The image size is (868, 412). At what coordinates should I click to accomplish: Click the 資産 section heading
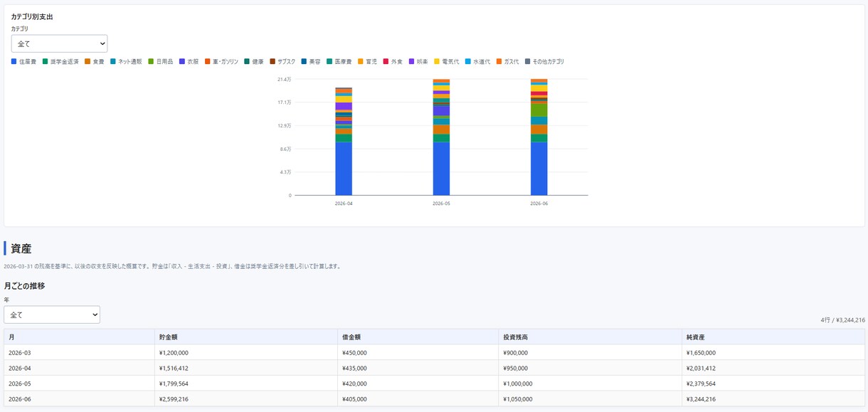(21, 248)
